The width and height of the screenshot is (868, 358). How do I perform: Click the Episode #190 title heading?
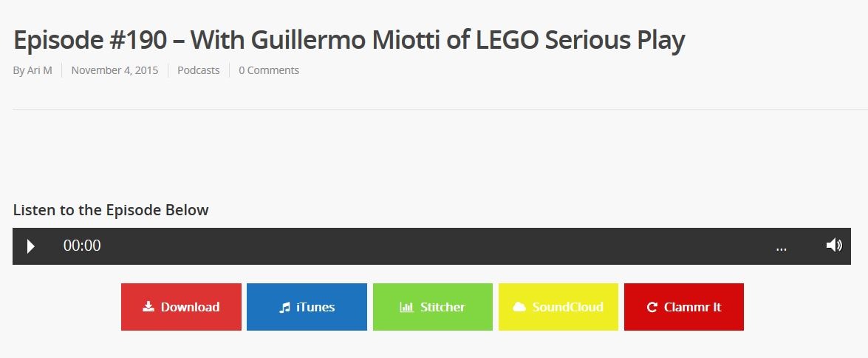349,41
